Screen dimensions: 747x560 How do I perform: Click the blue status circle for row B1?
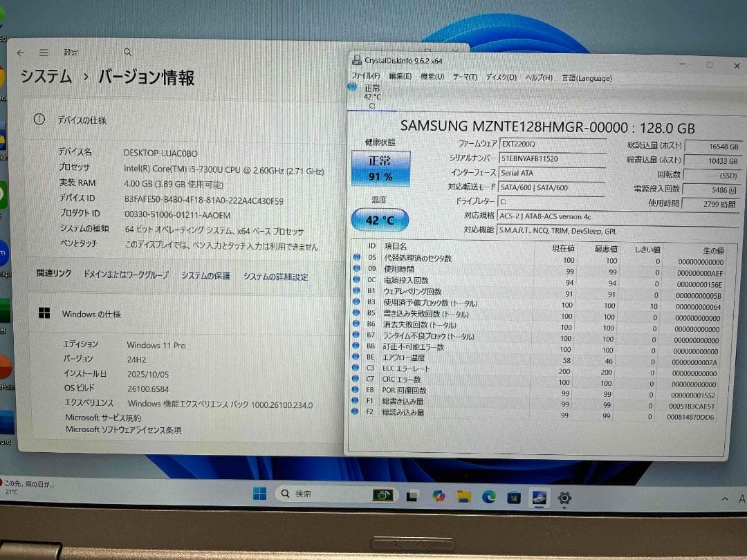click(356, 290)
